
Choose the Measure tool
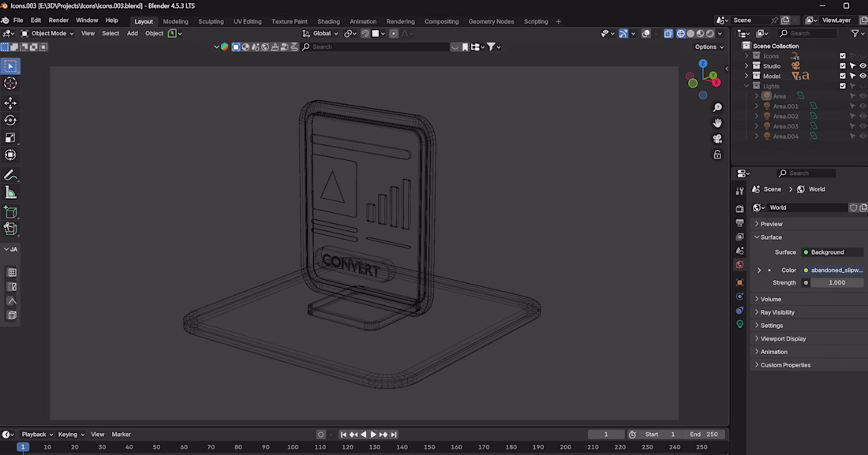tap(10, 192)
